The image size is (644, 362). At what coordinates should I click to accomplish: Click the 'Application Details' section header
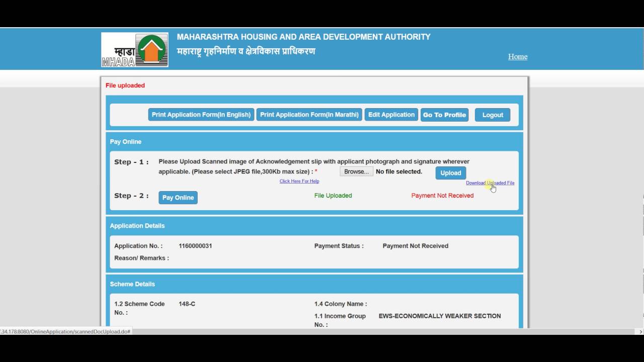(x=137, y=226)
